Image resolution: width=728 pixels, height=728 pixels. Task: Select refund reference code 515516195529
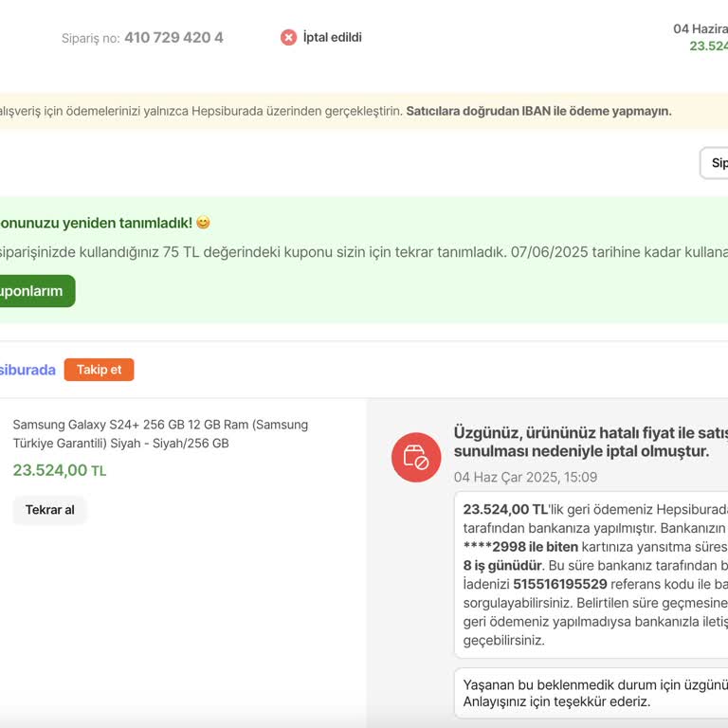(560, 584)
